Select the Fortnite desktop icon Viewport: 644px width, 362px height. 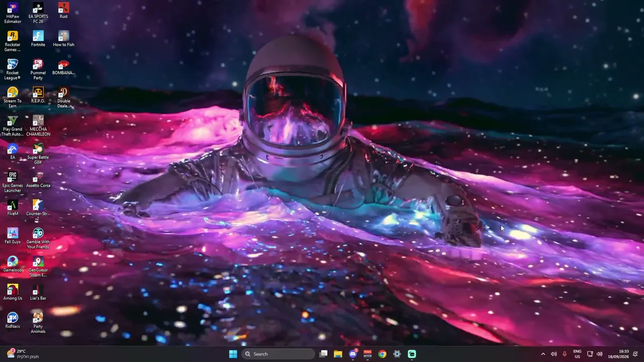coord(38,39)
